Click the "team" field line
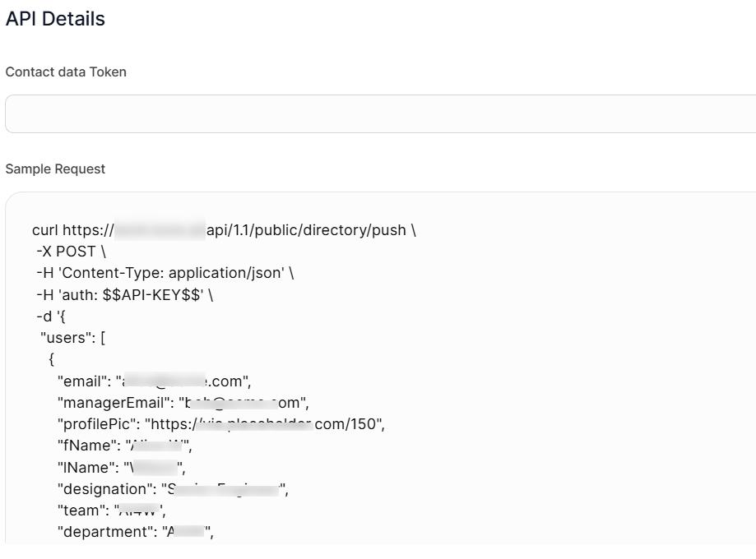This screenshot has height=559, width=756. tap(111, 510)
